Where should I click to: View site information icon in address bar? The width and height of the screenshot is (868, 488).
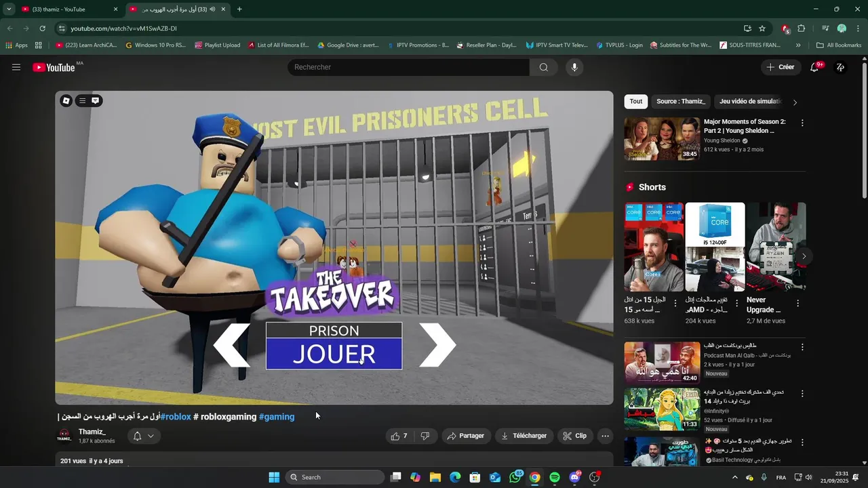click(x=62, y=28)
